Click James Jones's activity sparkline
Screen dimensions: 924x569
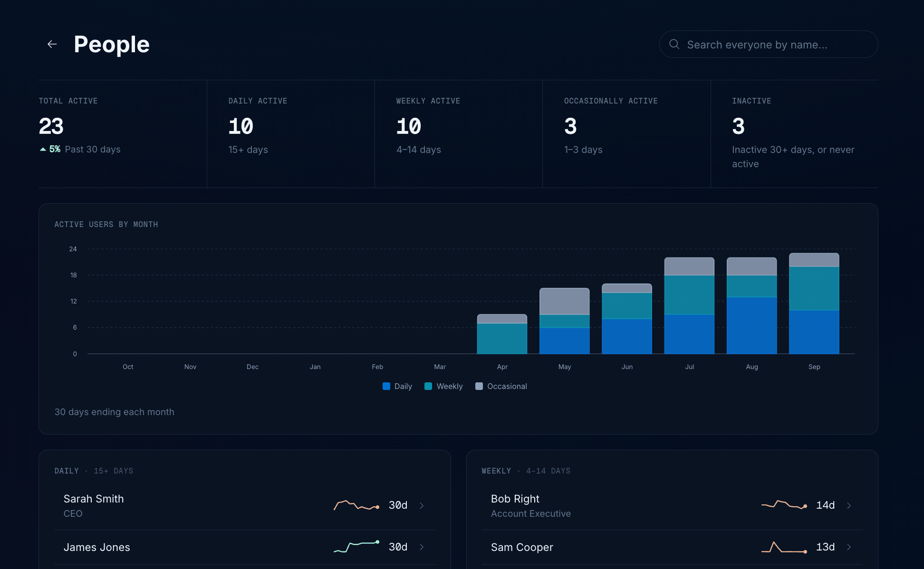click(356, 547)
